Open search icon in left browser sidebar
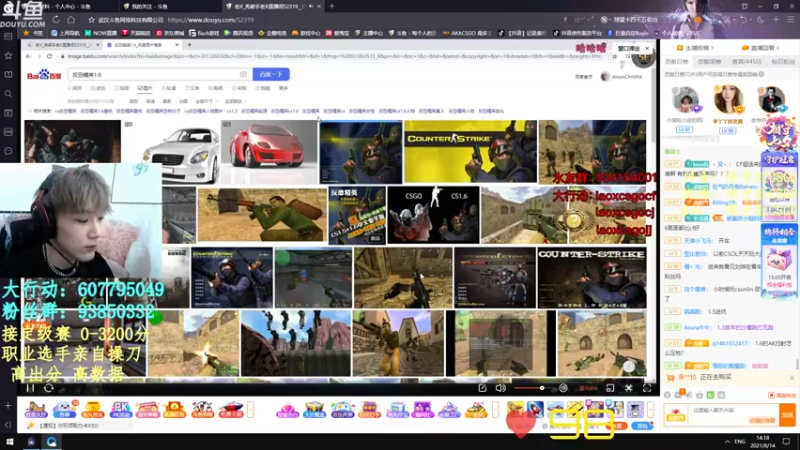The image size is (800, 450). [x=8, y=94]
